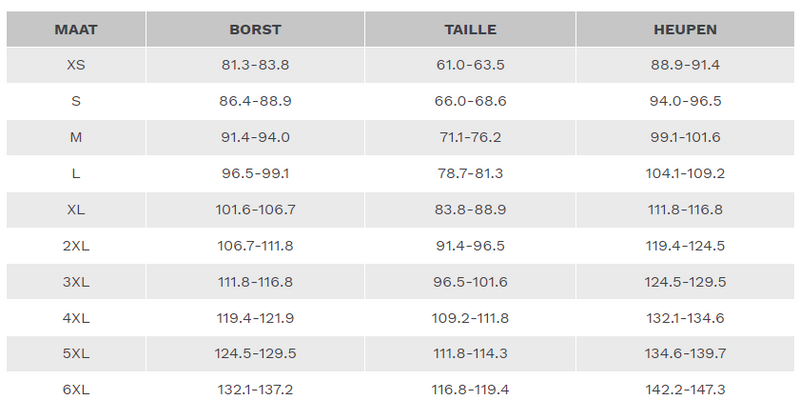Screen dimensions: 800x420
Task: Select the 6XL size row label
Action: (x=76, y=389)
